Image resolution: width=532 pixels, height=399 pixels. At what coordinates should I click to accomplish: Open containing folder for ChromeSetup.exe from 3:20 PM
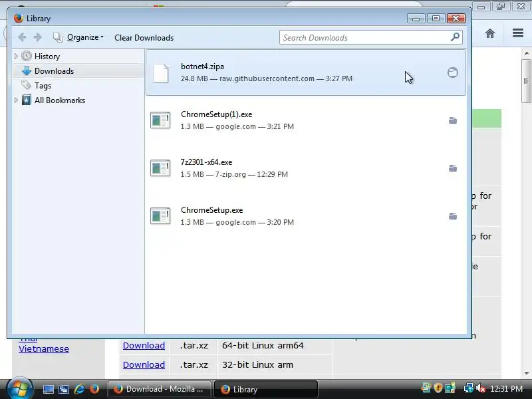pos(453,216)
